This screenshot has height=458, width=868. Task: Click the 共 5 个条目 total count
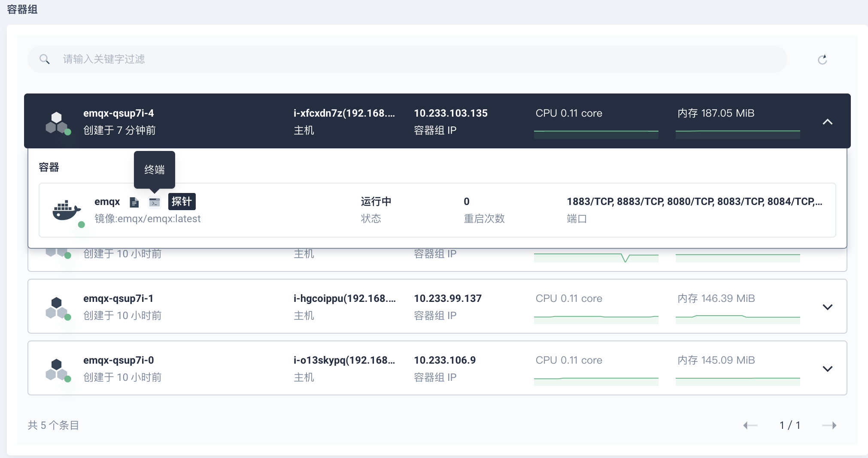click(54, 425)
